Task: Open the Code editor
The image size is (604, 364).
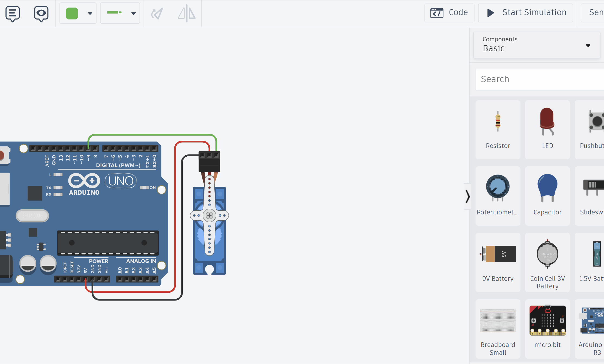Action: (x=449, y=12)
